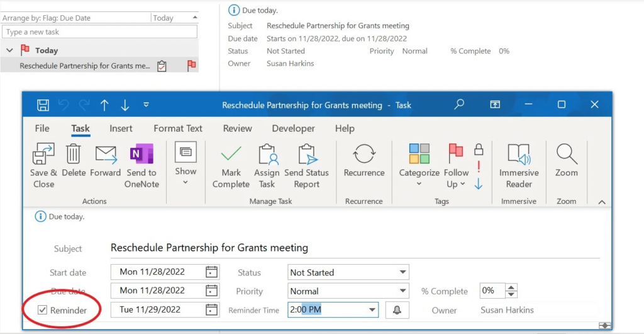Open the Priority dropdown list
Viewport: 644px width, 334px height.
click(x=402, y=291)
